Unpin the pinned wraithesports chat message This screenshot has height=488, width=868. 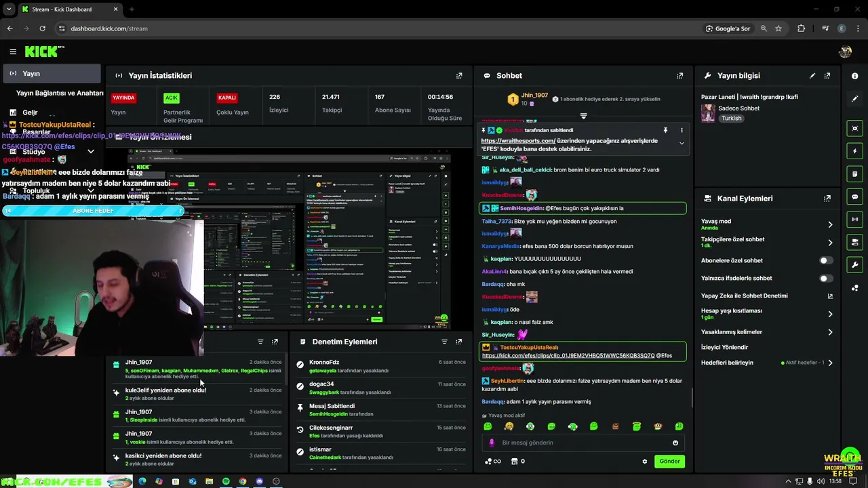pos(665,130)
